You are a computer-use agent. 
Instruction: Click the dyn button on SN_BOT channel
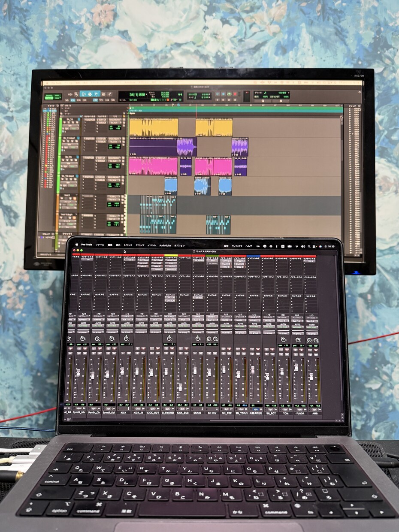coord(270,409)
